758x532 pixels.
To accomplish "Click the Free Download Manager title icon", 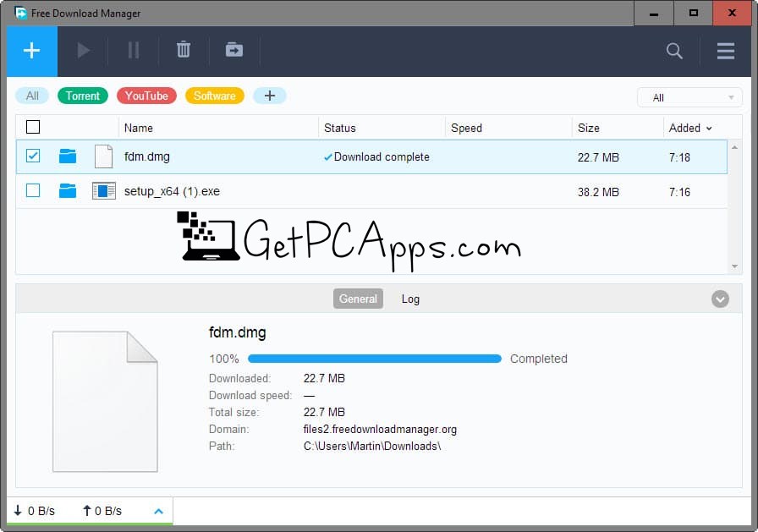I will pyautogui.click(x=21, y=13).
